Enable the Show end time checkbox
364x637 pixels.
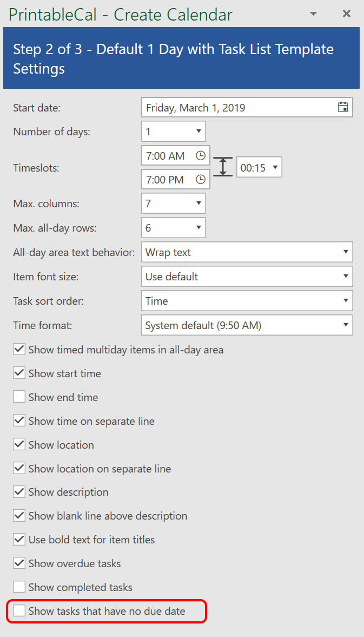click(x=19, y=397)
